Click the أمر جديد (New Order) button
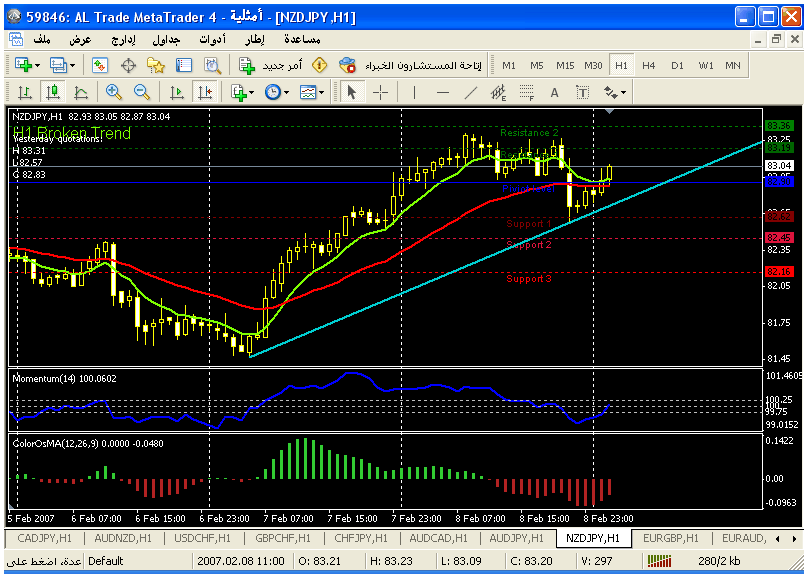808x574 pixels. (x=272, y=65)
